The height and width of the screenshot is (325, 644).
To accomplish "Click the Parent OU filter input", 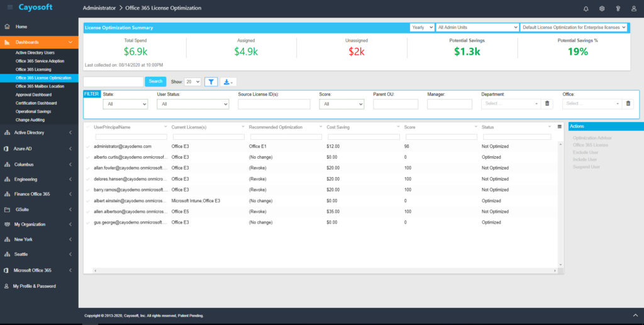I will click(x=396, y=104).
